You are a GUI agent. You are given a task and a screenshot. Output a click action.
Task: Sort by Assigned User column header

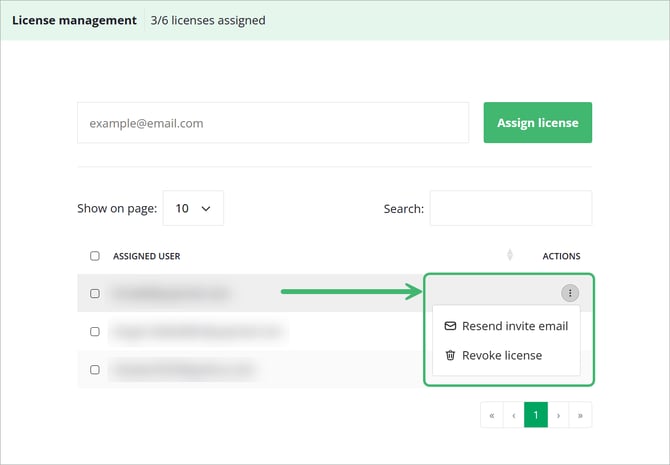(x=146, y=256)
